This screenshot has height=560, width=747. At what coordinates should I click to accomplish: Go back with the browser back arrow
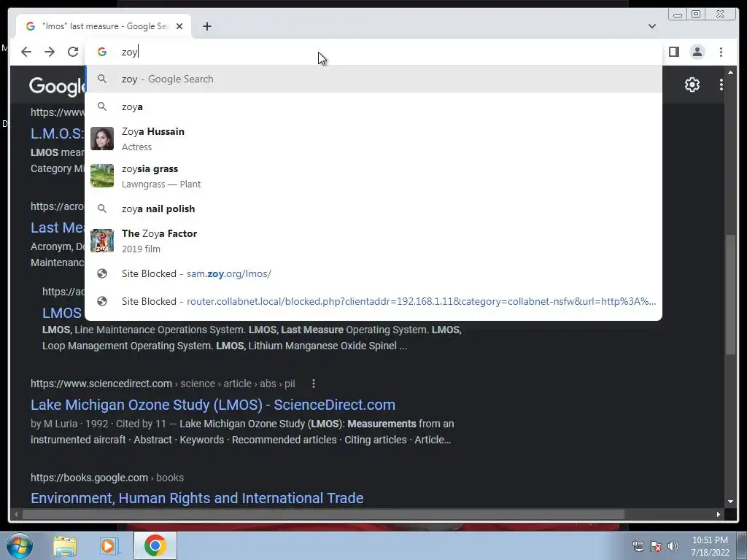point(26,52)
